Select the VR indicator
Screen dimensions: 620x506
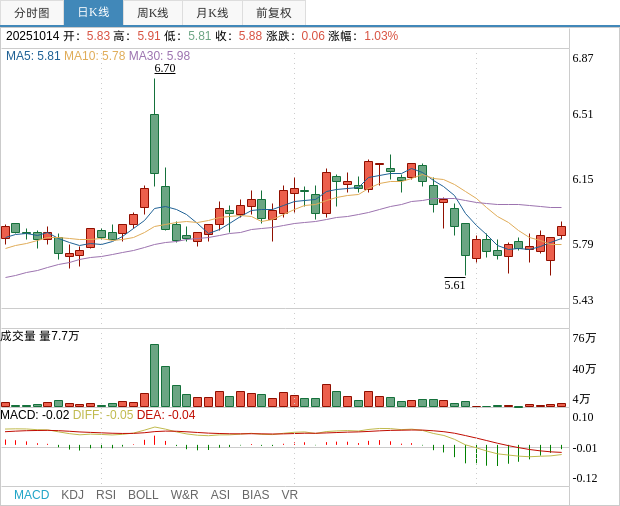[289, 495]
